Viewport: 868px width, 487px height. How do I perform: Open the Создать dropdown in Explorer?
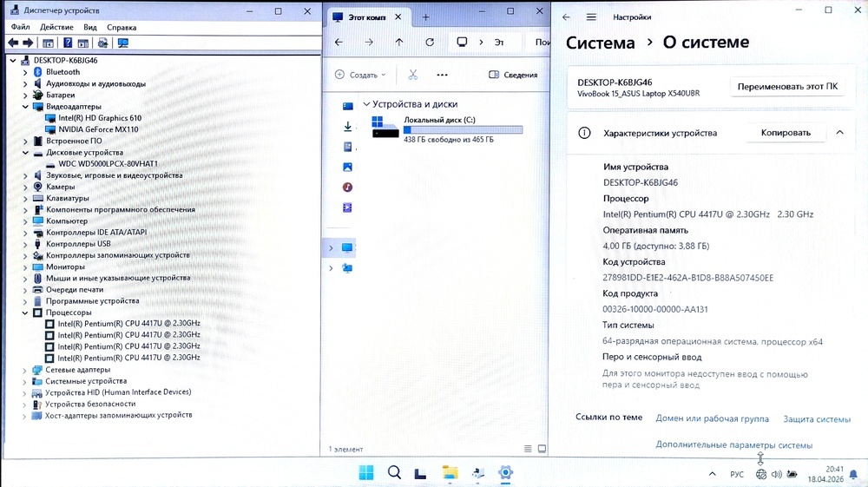(360, 75)
